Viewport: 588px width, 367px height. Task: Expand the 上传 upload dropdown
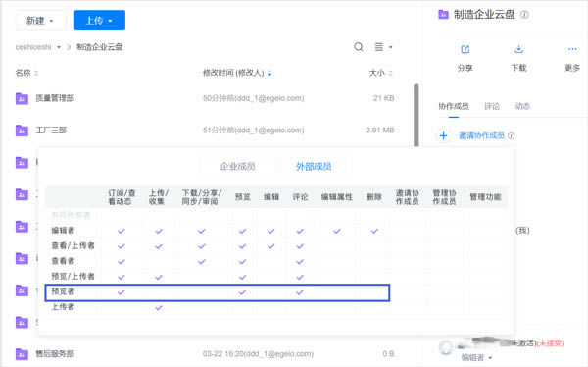[x=100, y=21]
